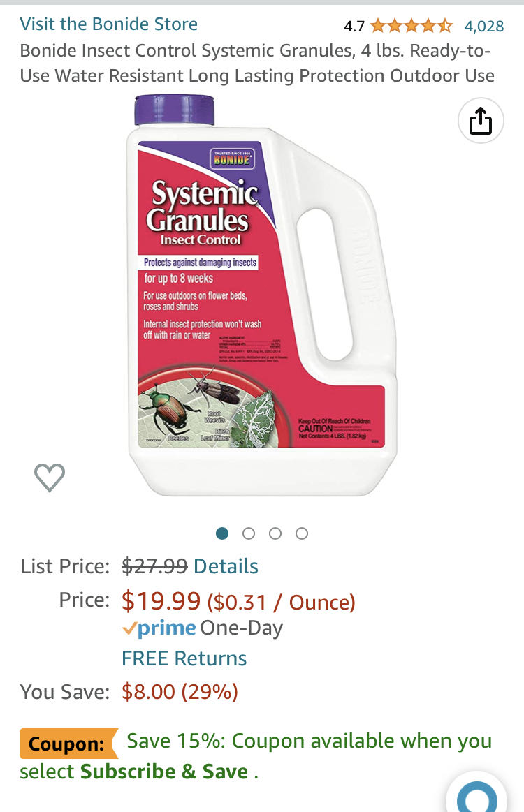Click the $19.99 price text
The width and height of the screenshot is (524, 812).
pyautogui.click(x=161, y=600)
